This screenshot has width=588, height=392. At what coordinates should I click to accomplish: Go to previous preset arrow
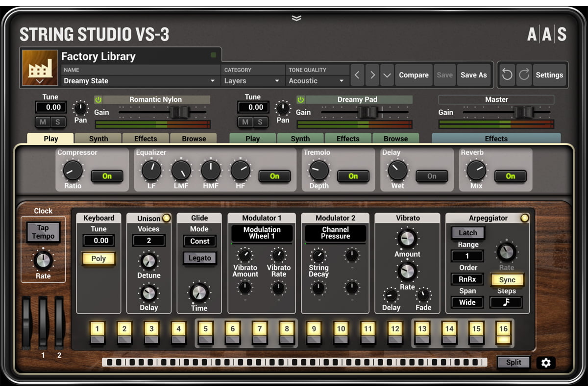357,75
